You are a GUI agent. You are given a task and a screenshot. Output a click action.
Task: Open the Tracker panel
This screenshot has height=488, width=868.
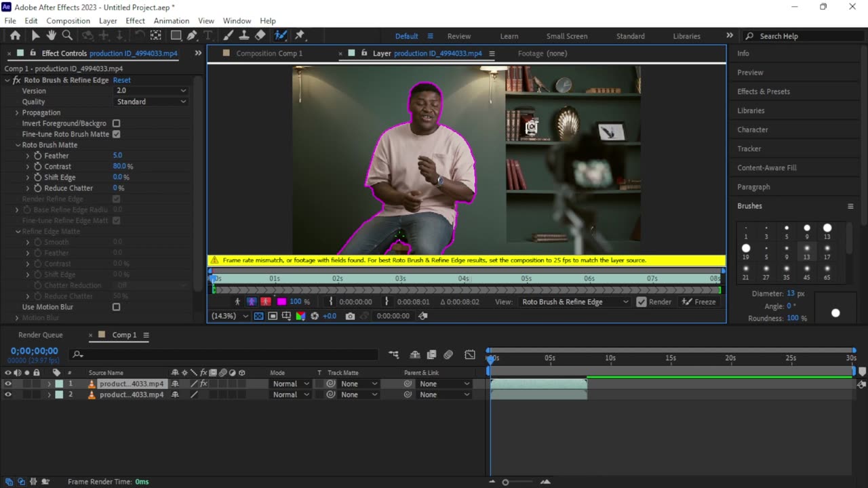click(x=749, y=148)
